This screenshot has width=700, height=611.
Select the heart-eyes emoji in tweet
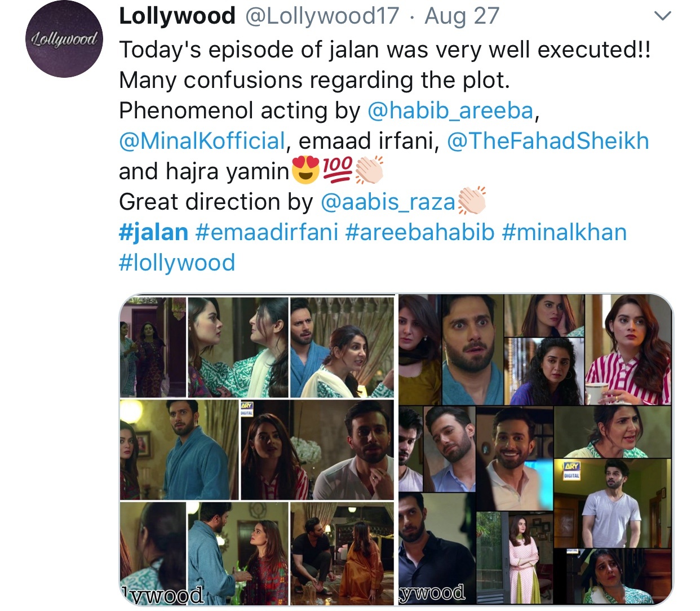click(305, 170)
